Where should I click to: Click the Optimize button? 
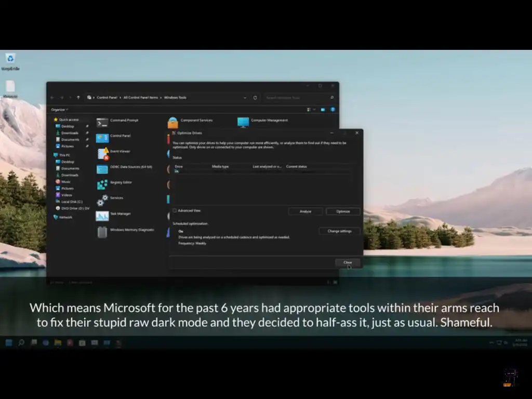pyautogui.click(x=343, y=211)
